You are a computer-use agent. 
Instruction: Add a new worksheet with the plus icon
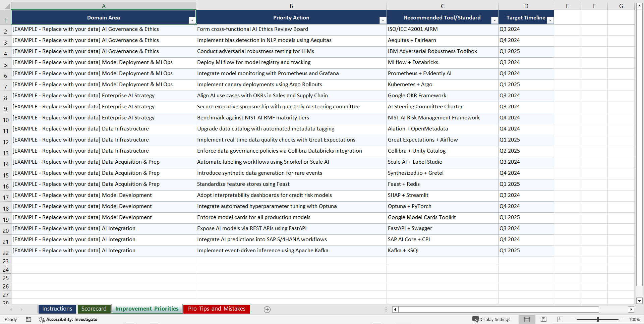pyautogui.click(x=267, y=309)
